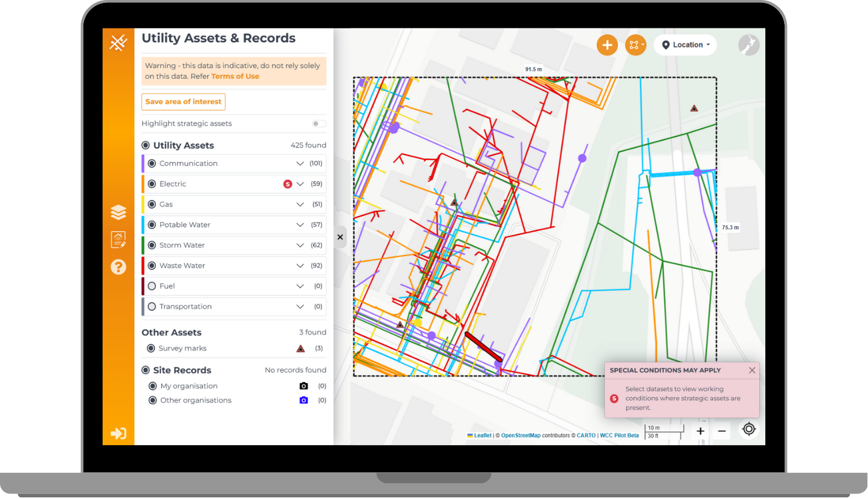Open the site record edit sidebar icon
The height and width of the screenshot is (499, 868).
click(118, 239)
